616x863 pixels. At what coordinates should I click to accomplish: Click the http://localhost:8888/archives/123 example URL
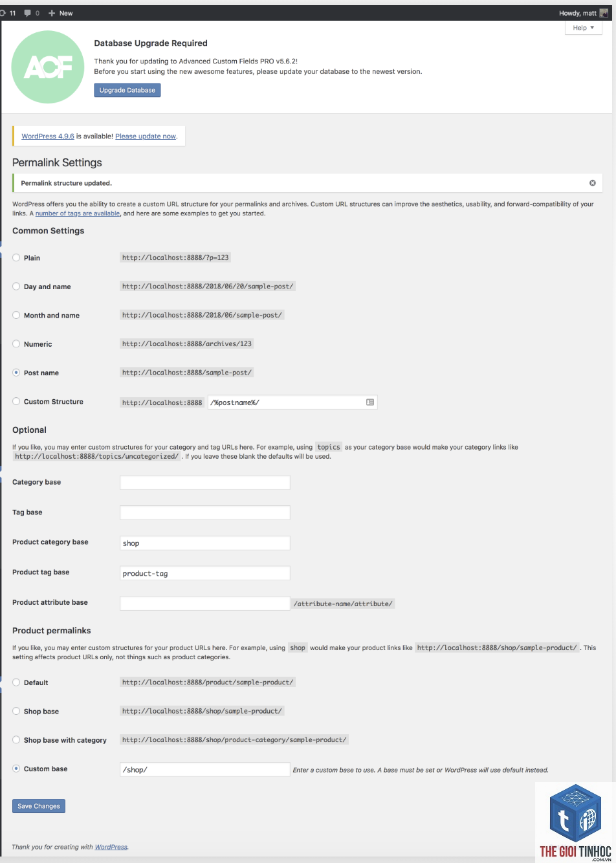[187, 344]
